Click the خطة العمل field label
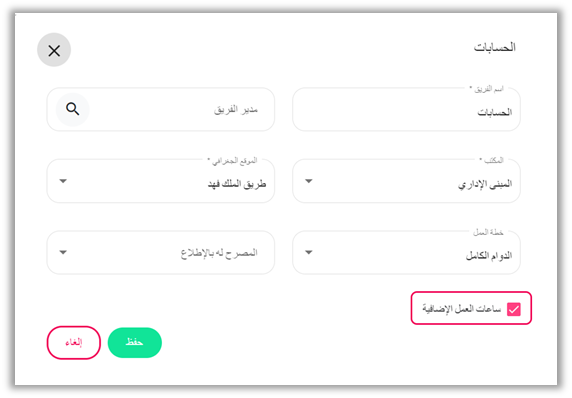The height and width of the screenshot is (398, 572). [488, 232]
